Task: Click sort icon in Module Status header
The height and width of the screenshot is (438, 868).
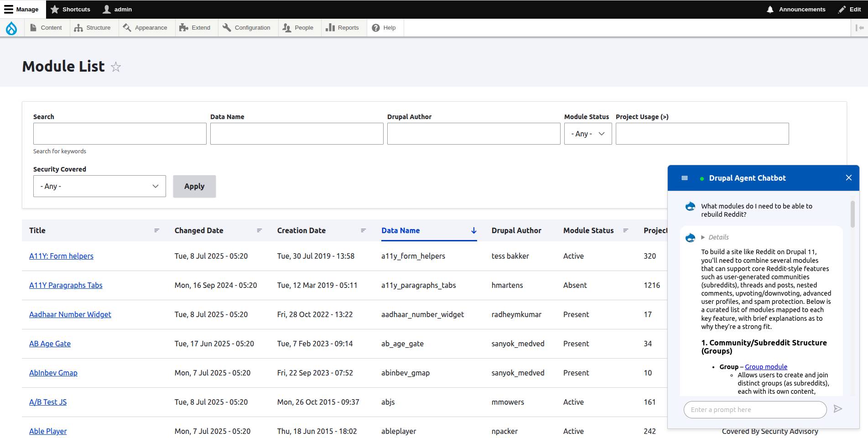Action: point(625,230)
